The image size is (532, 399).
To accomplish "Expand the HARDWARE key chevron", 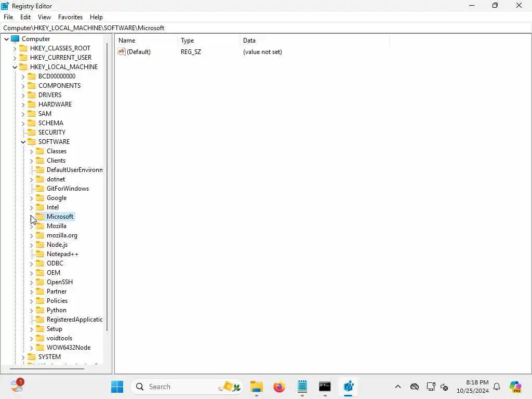I will tap(23, 104).
